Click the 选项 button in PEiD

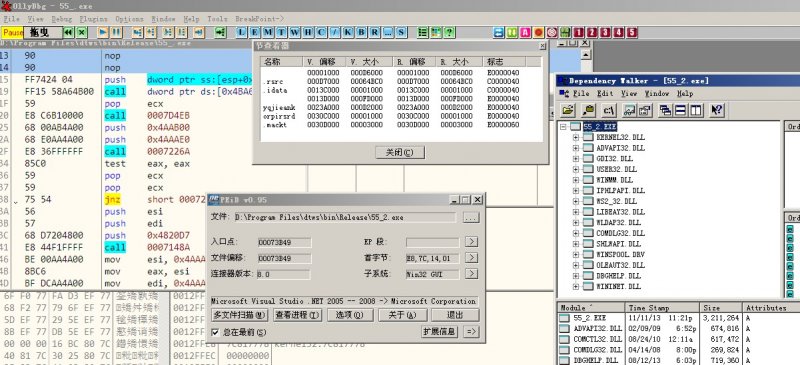350,315
